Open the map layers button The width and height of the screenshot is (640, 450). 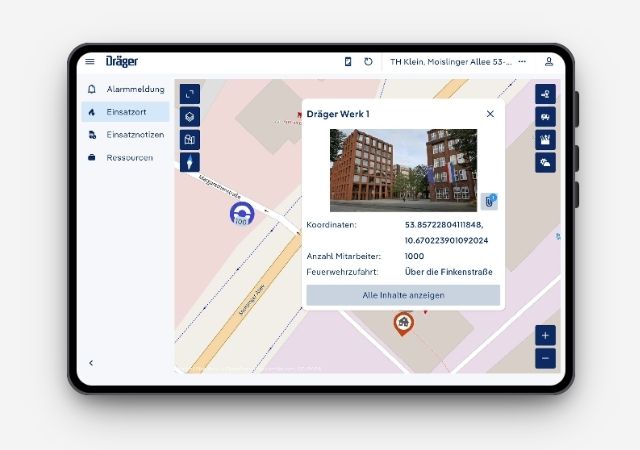pos(190,117)
